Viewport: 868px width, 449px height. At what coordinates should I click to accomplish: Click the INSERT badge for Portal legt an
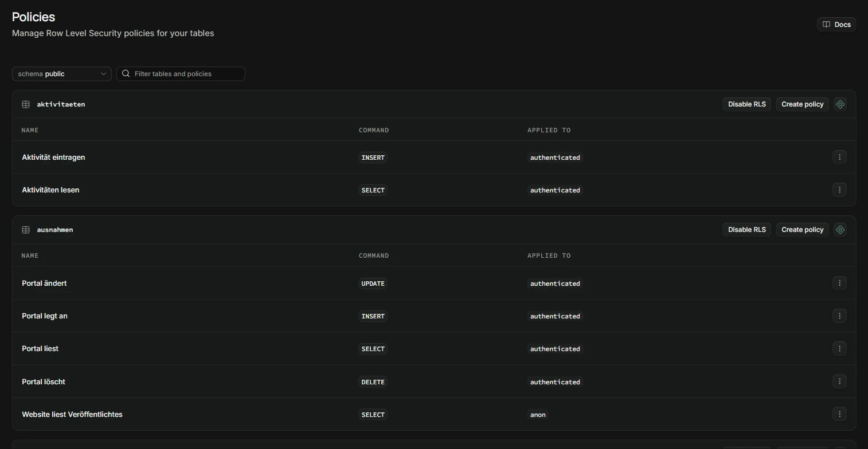click(373, 316)
